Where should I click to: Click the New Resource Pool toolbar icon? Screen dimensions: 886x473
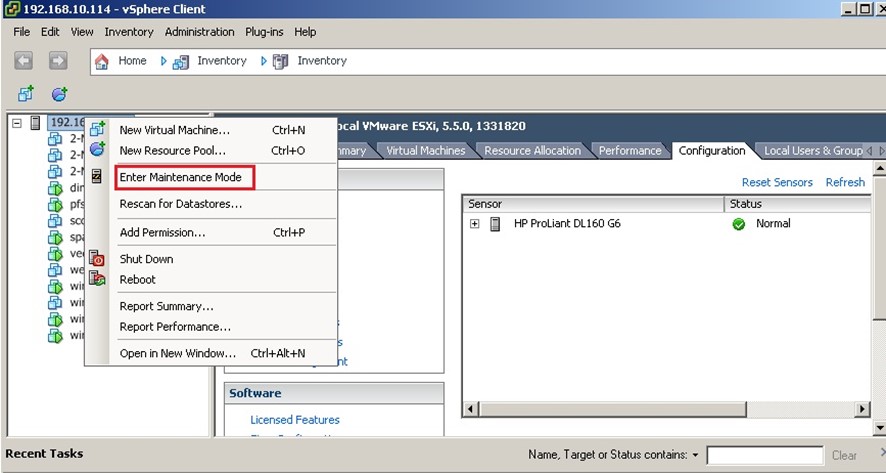pyautogui.click(x=59, y=94)
